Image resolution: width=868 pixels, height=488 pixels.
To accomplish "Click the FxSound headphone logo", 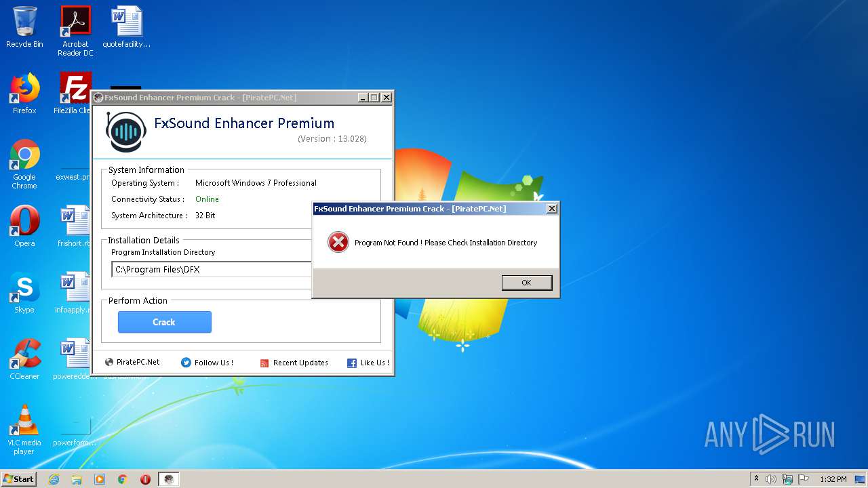I will tap(125, 131).
